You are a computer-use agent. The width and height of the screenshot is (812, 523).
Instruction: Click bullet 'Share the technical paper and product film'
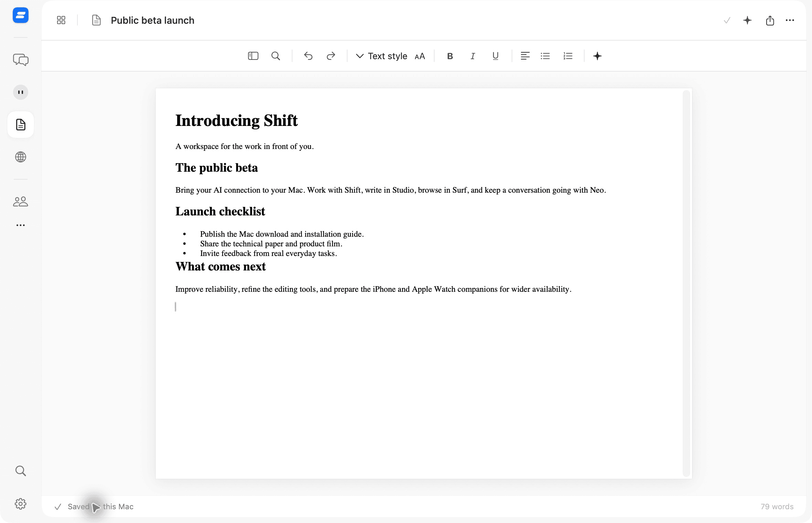(271, 244)
